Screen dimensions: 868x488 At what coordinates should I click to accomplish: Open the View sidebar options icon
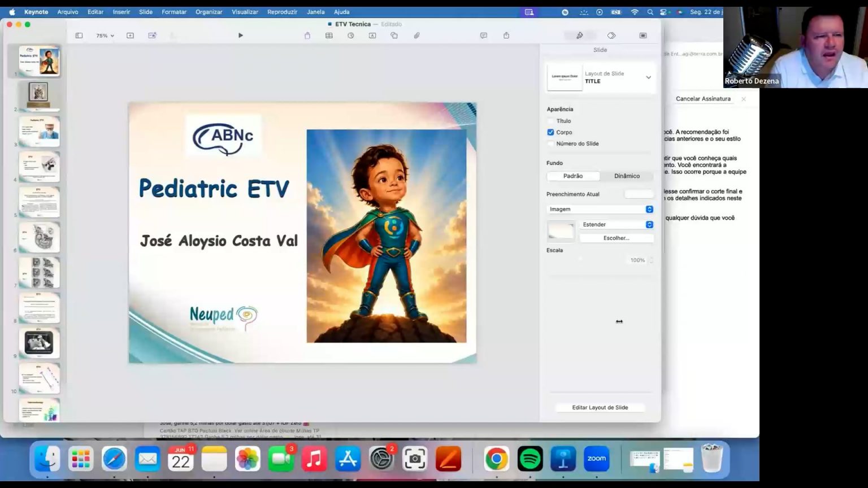(x=79, y=36)
